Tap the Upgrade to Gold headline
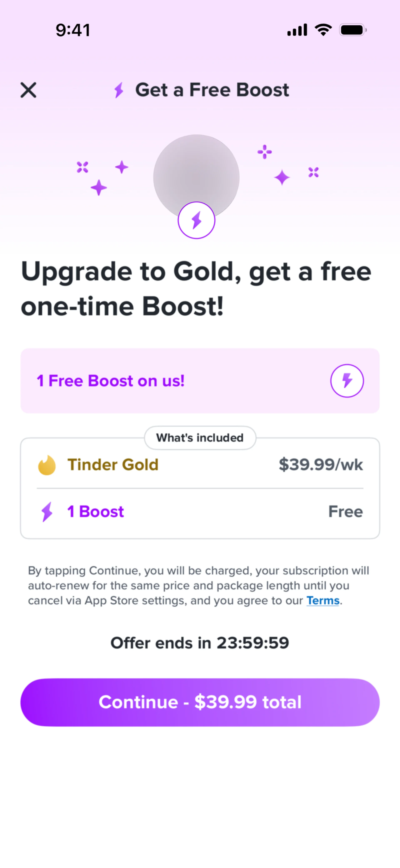The image size is (400, 868). (196, 289)
